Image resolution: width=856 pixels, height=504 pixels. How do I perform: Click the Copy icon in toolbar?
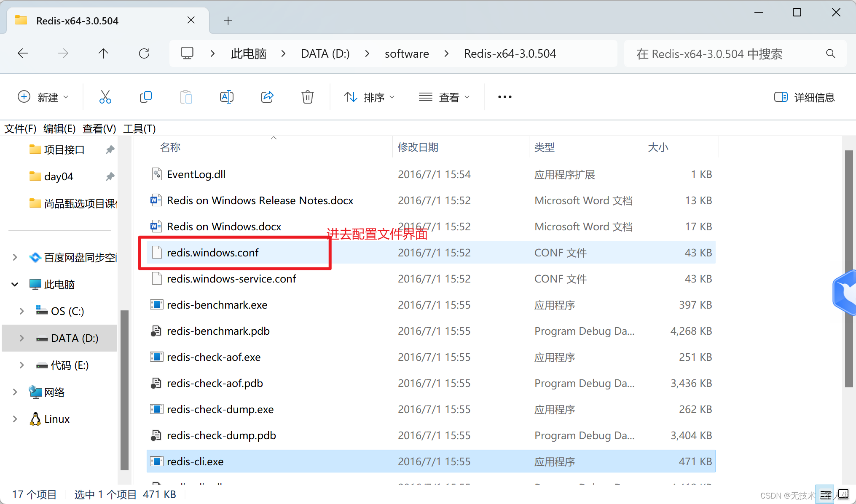pyautogui.click(x=145, y=97)
